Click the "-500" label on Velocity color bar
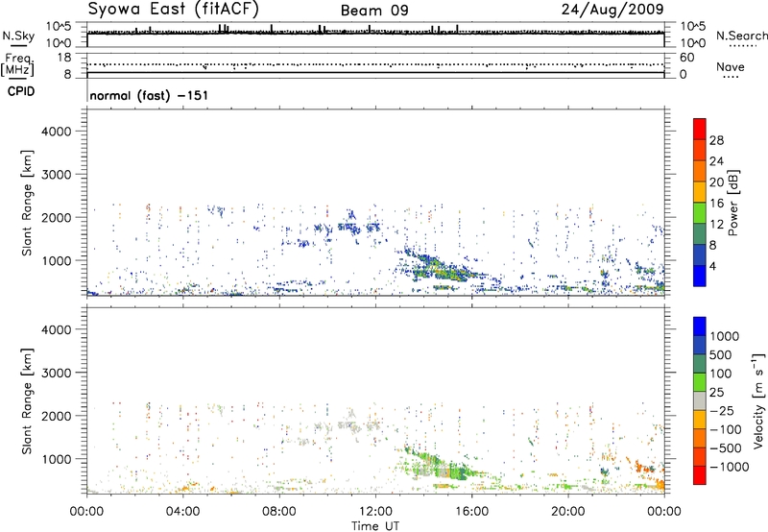Screen dimensions: 768x532 [726, 447]
